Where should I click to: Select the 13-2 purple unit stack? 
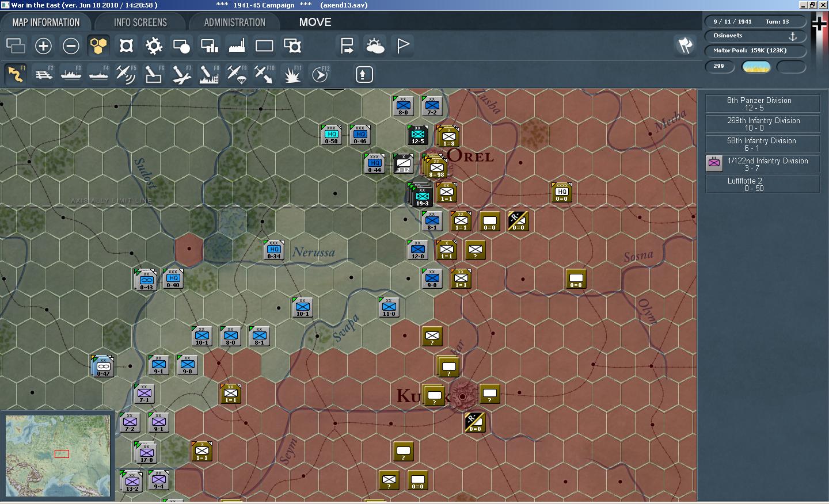click(x=132, y=482)
